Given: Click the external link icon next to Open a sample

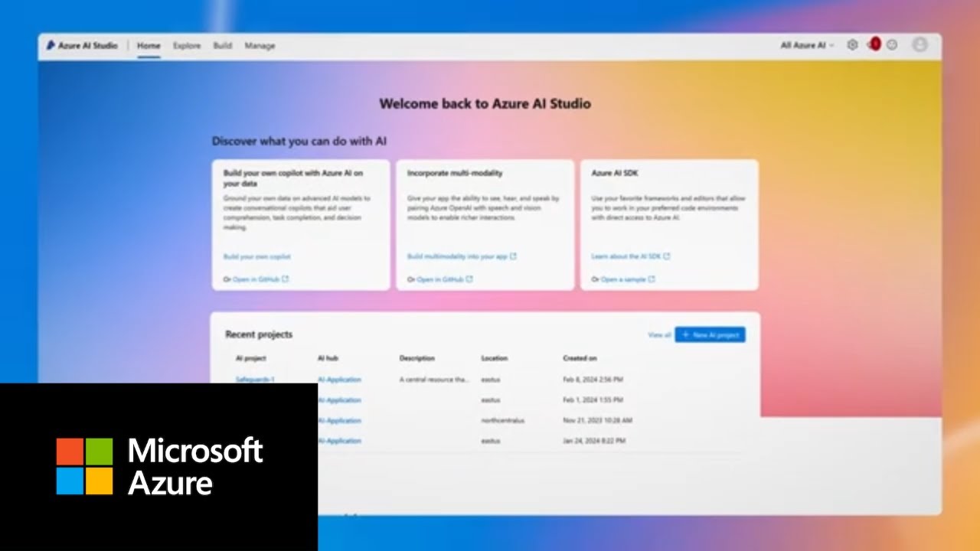Looking at the screenshot, I should (650, 279).
